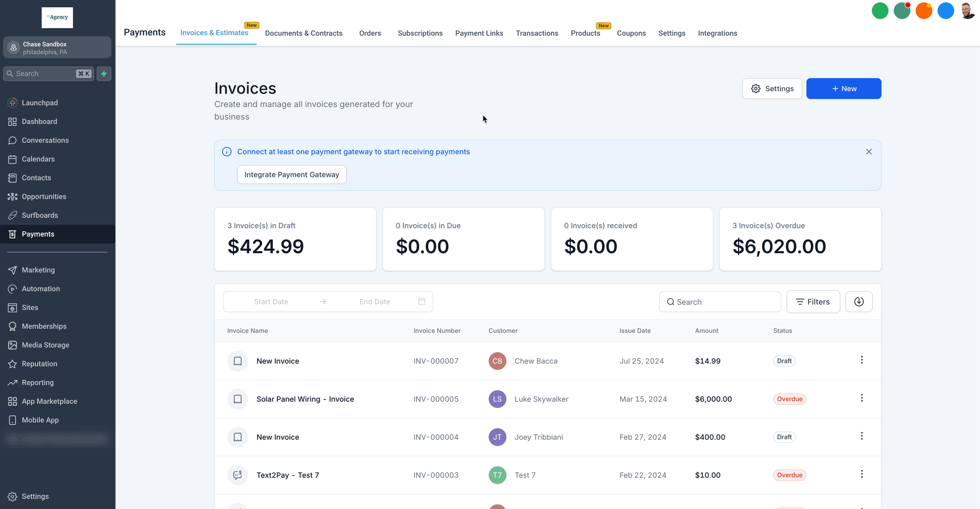Open actions menu for INV-000007

pyautogui.click(x=862, y=360)
